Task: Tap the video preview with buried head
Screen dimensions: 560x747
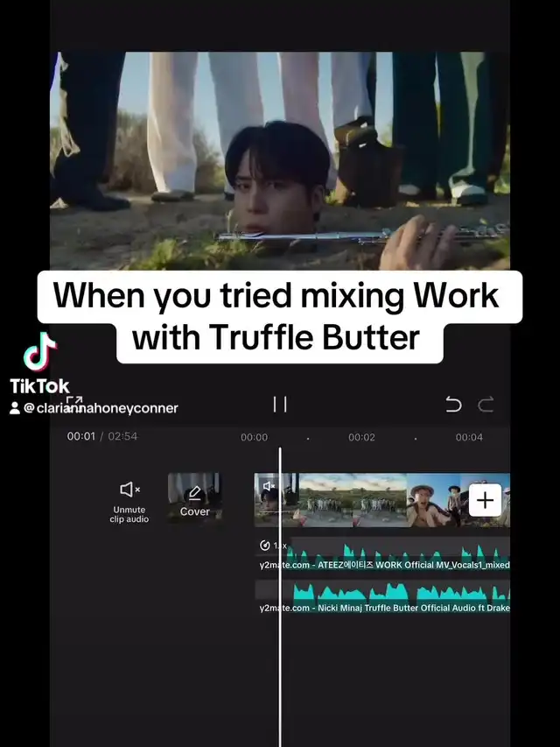Action: click(x=280, y=161)
